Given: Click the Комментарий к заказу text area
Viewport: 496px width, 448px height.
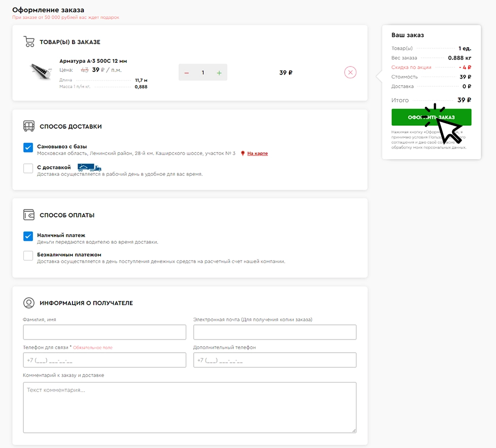Looking at the screenshot, I should pyautogui.click(x=190, y=407).
